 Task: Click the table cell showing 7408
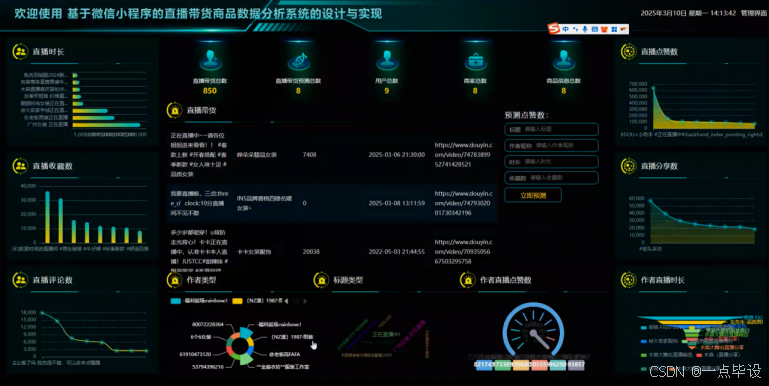coord(309,154)
